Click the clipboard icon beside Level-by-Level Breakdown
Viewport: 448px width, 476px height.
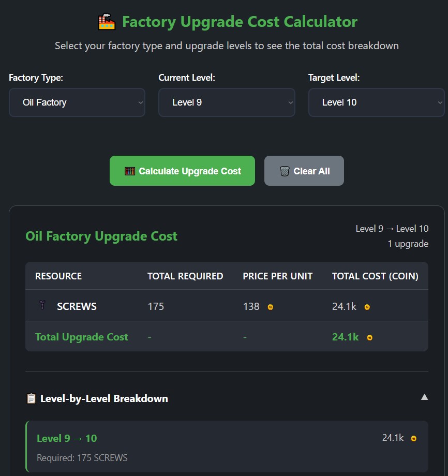(x=31, y=398)
